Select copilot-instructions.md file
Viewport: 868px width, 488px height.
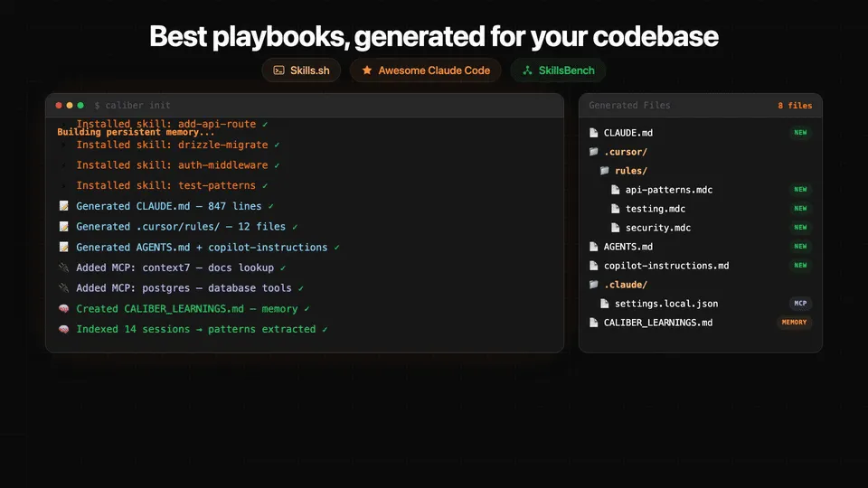coord(666,266)
